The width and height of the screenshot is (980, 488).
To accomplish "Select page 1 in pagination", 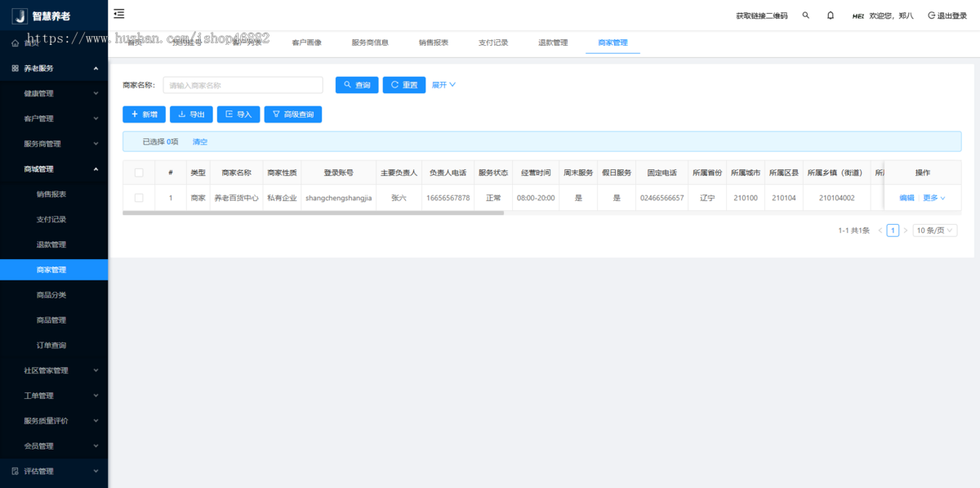I will (893, 231).
